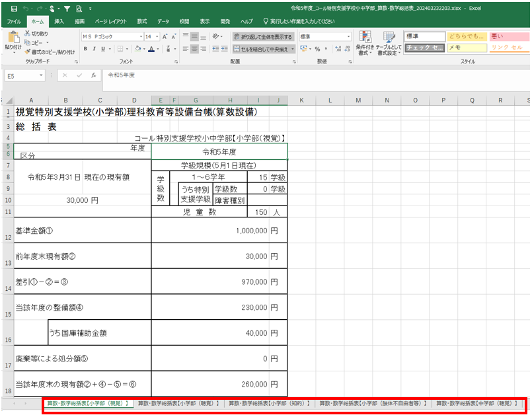Image resolution: width=532 pixels, height=417 pixels.
Task: Click the Paste (貼り付け) clipboard icon
Action: (x=13, y=40)
